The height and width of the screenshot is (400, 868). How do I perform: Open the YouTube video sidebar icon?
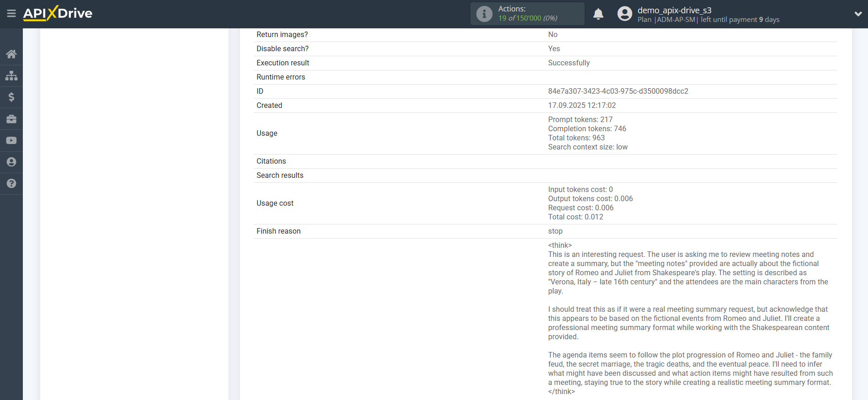(11, 140)
